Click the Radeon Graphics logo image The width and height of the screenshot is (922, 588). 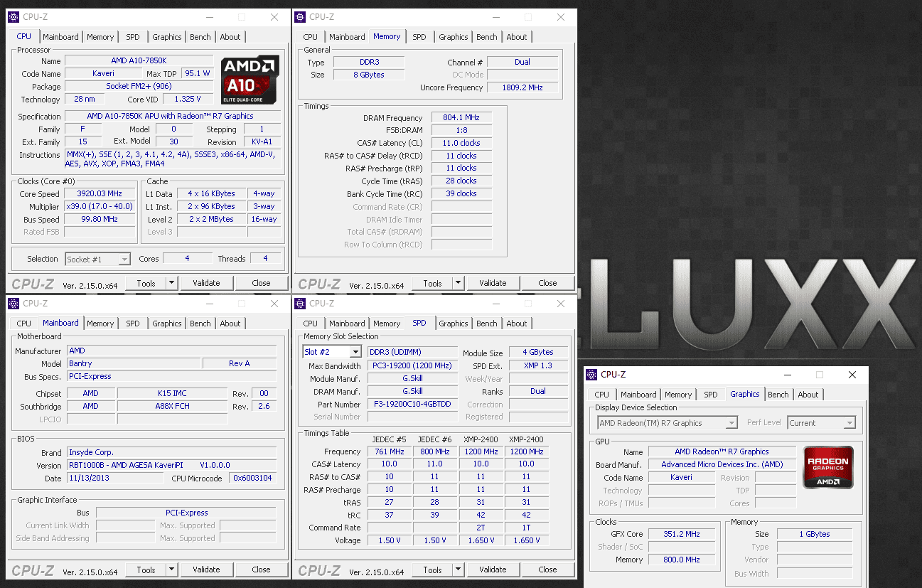[827, 467]
